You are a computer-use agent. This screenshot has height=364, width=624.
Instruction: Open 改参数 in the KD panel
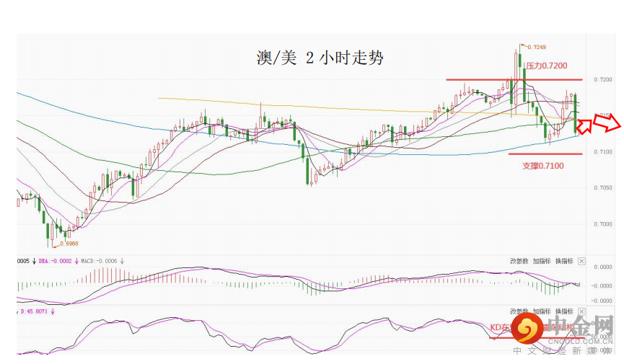[x=519, y=311]
